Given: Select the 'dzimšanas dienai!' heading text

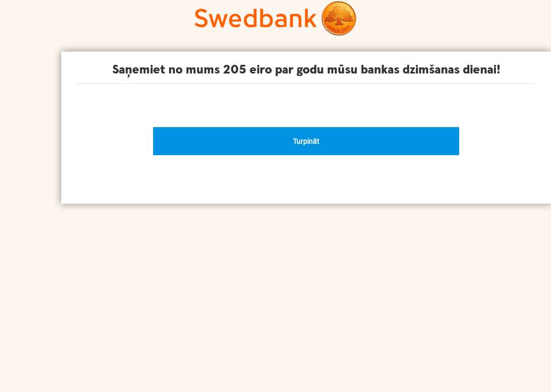Looking at the screenshot, I should point(451,69).
